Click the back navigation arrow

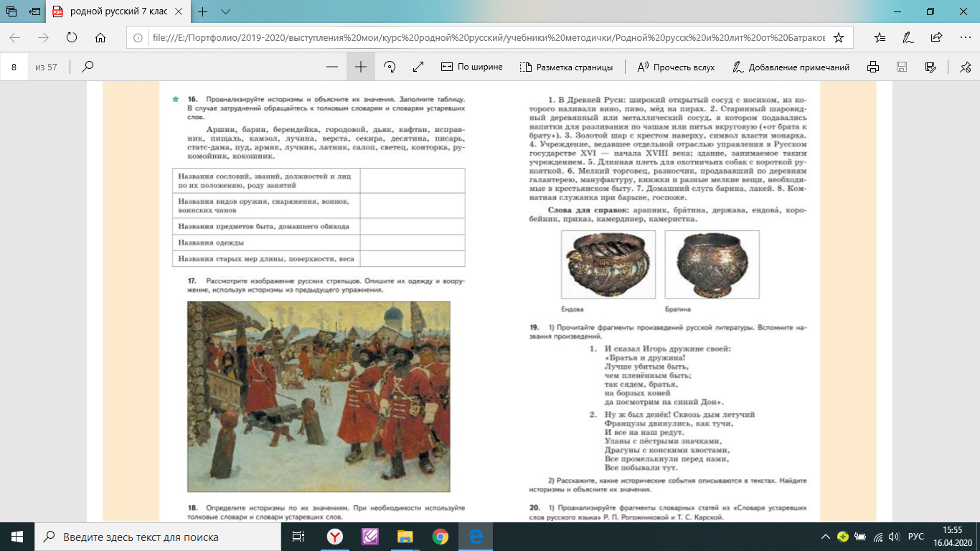tap(15, 37)
